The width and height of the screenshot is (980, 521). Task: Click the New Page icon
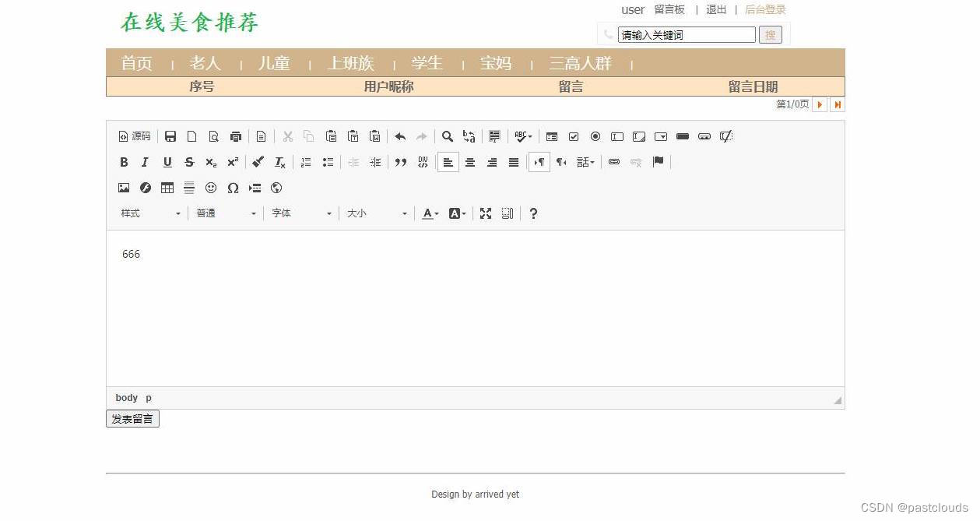pyautogui.click(x=192, y=136)
